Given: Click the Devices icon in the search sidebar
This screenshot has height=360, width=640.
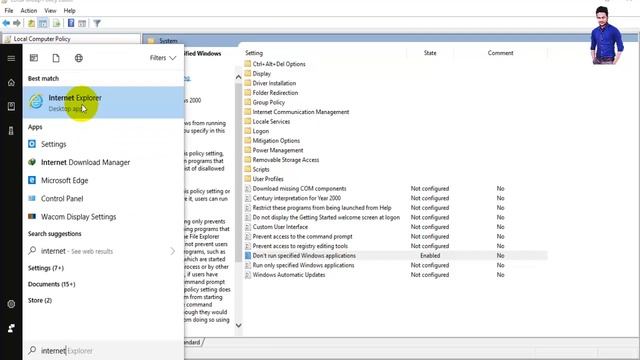Looking at the screenshot, I should click(11, 131).
